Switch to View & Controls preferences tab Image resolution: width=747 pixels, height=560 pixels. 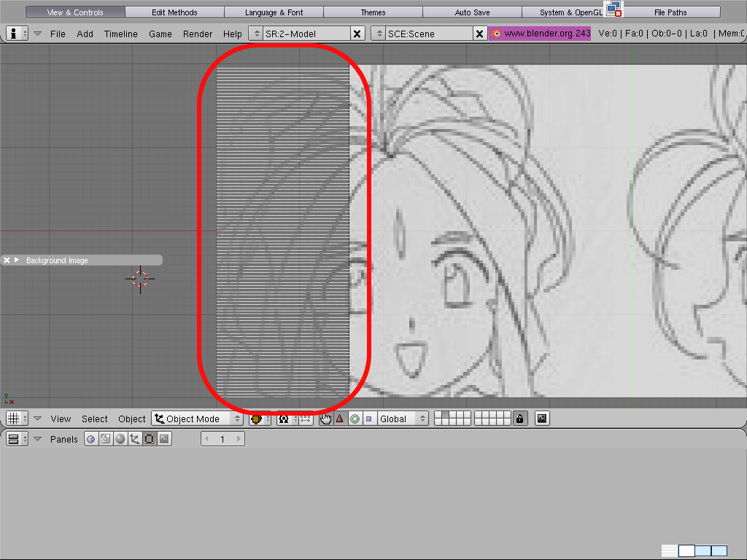(75, 12)
